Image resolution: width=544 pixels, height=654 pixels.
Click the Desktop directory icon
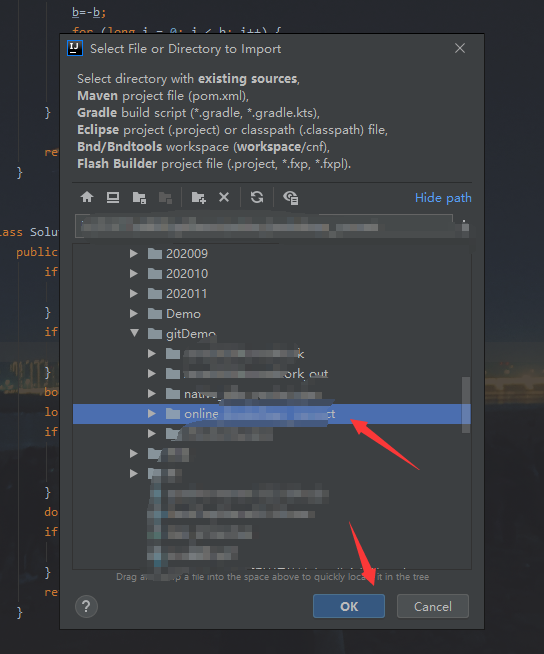(113, 197)
